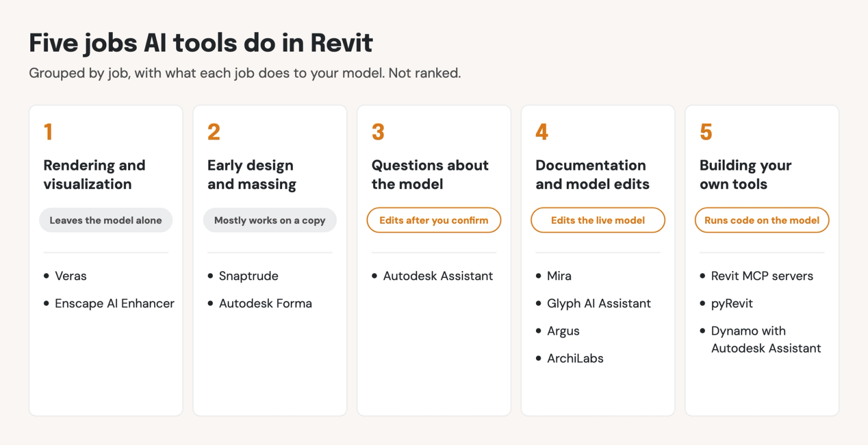Click 'Autodesk Assistant' in card 3
The width and height of the screenshot is (868, 445).
pos(438,276)
